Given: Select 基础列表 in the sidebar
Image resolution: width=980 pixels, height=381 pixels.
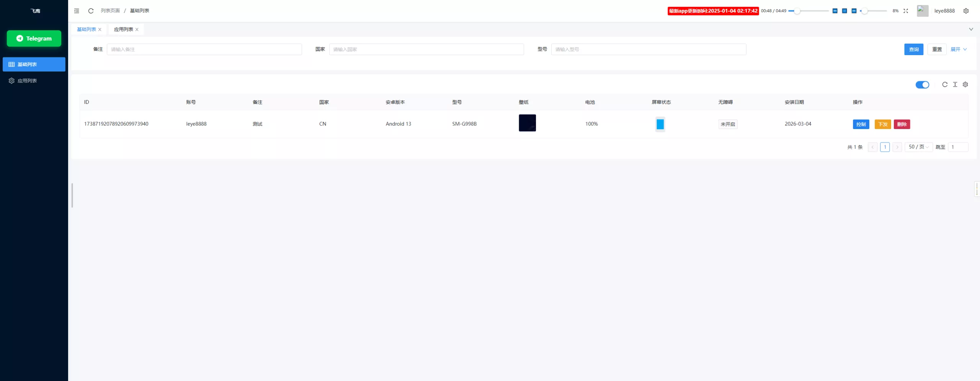Looking at the screenshot, I should 34,64.
